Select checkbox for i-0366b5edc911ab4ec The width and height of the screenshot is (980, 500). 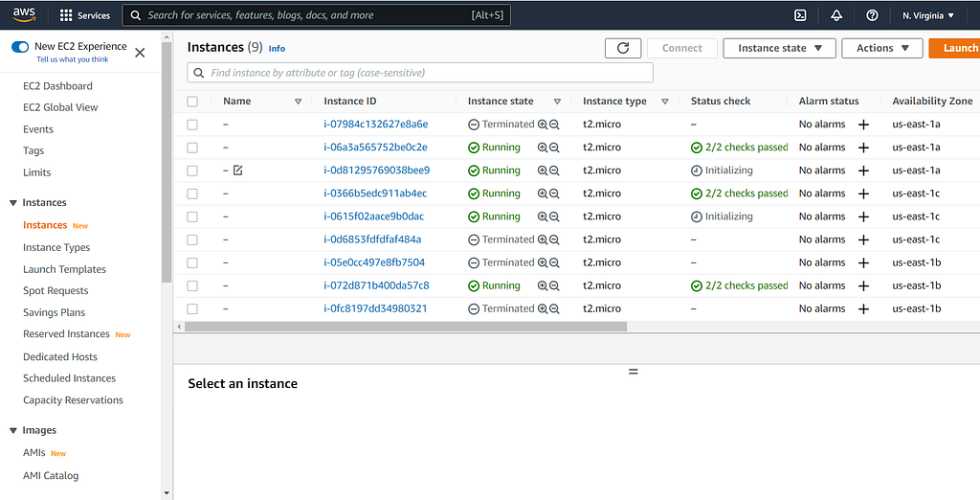tap(192, 193)
